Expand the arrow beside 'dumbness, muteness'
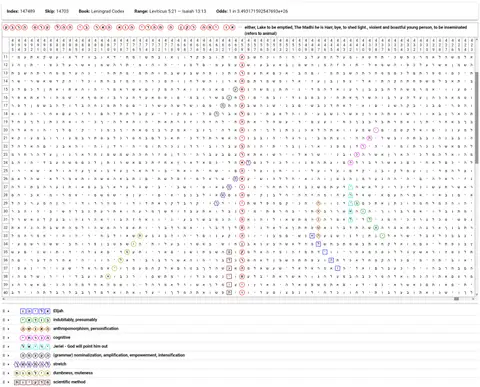Image resolution: width=480 pixels, height=387 pixels. pos(9,373)
